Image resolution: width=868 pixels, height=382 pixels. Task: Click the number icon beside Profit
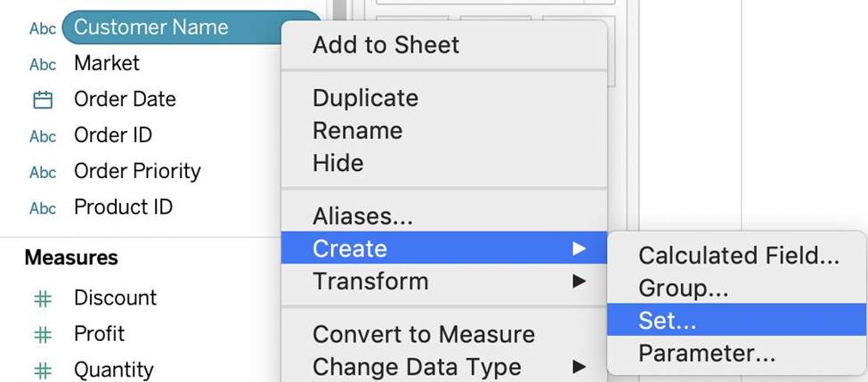(x=43, y=335)
